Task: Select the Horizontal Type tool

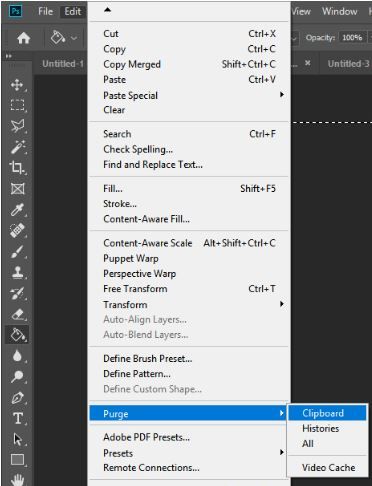Action: pos(17,418)
